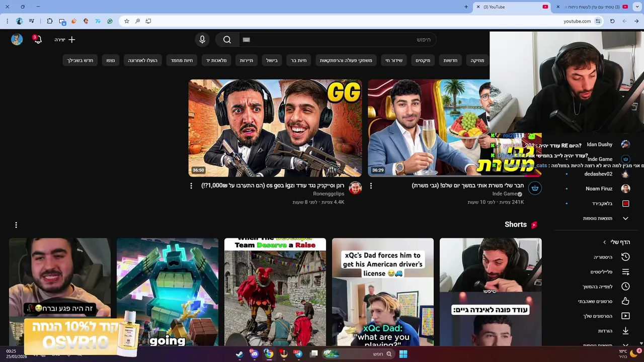The width and height of the screenshot is (644, 362).
Task: Select the חדשות filter chip
Action: (x=450, y=60)
